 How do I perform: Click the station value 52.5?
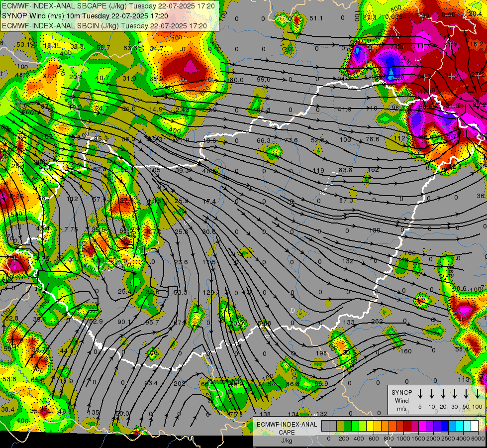[x=318, y=140]
